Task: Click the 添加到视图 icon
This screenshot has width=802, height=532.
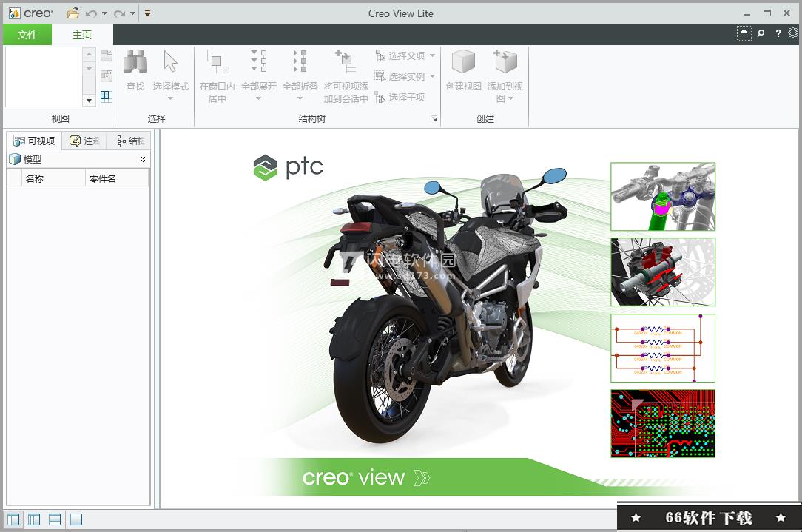Action: (505, 61)
